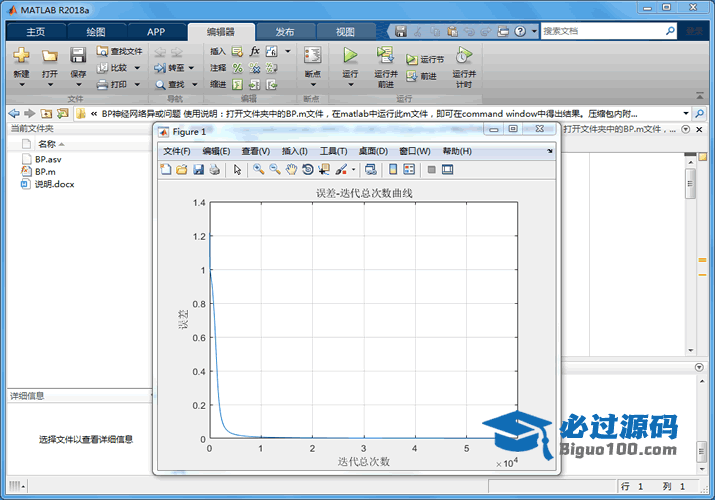The height and width of the screenshot is (500, 715).
Task: Toggle the zoom out tool in Figure 1
Action: 275,170
